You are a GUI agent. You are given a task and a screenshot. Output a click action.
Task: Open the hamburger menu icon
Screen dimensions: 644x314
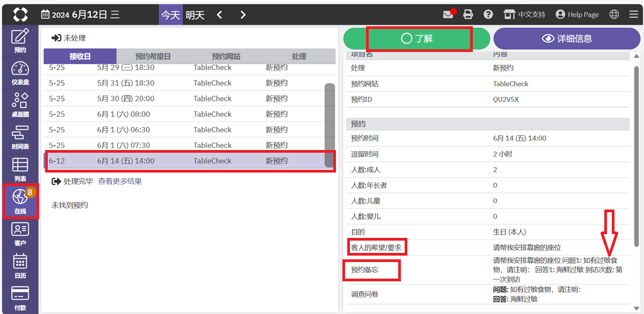click(634, 14)
